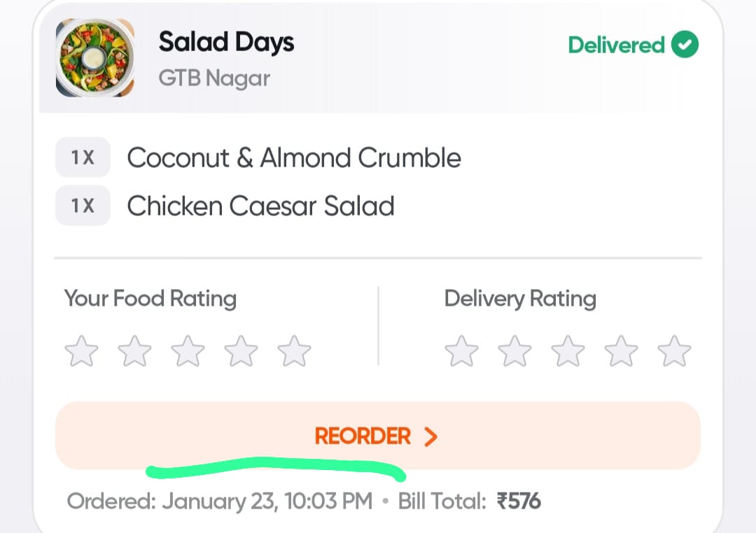Give delivery the fifth star

[673, 351]
